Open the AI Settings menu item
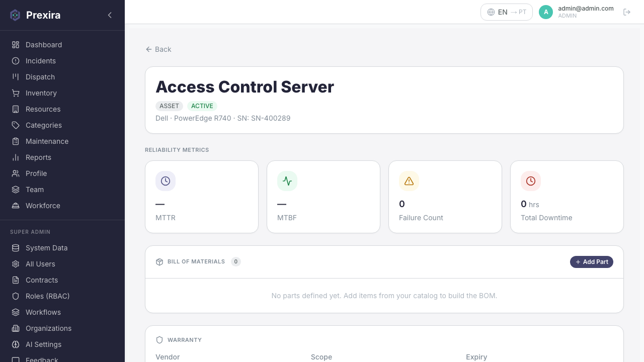This screenshot has width=644, height=362. tap(62, 344)
